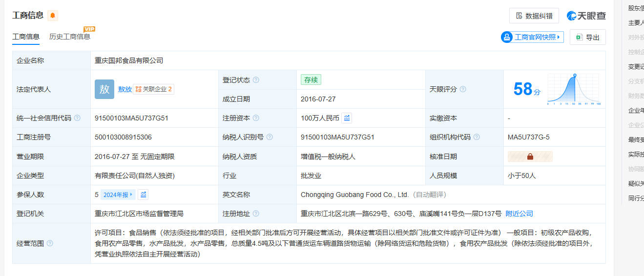This screenshot has height=276, width=644.
Task: Click help icon next to 登记状态
Action: tap(256, 80)
